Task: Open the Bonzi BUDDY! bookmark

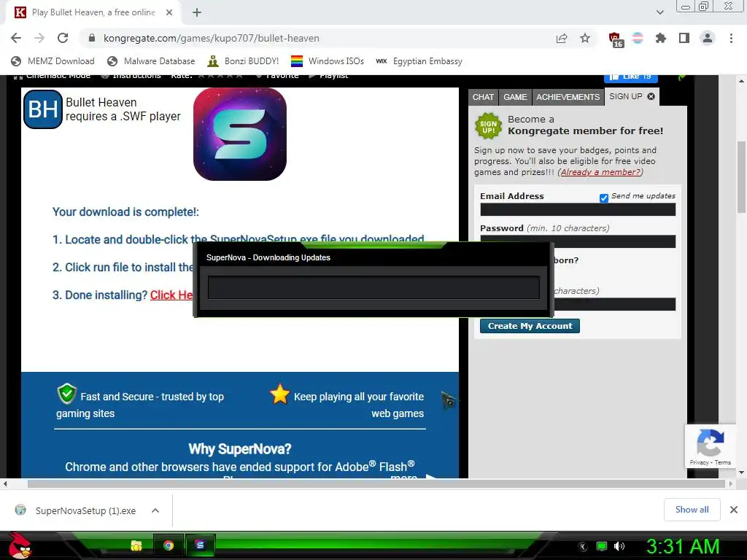Action: [x=243, y=61]
